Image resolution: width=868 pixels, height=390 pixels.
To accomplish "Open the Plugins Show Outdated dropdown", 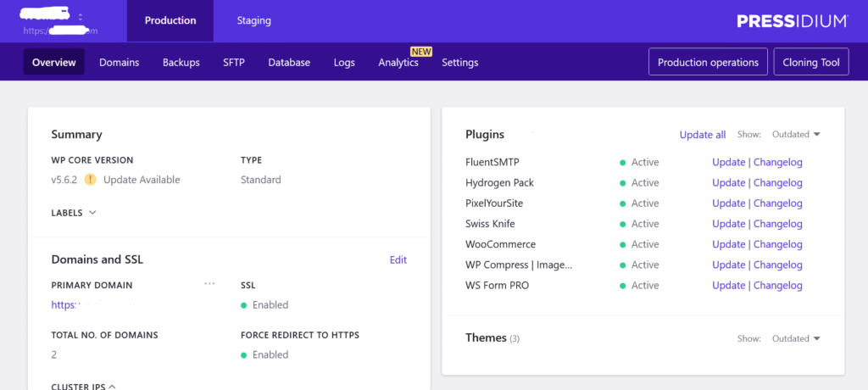I will click(796, 134).
